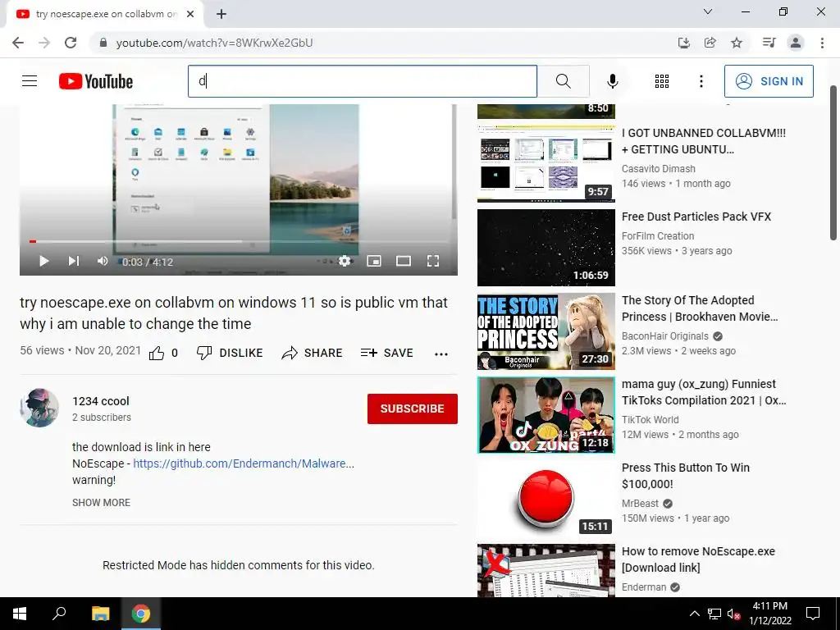Start voice search with microphone
This screenshot has width=840, height=630.
[x=612, y=81]
